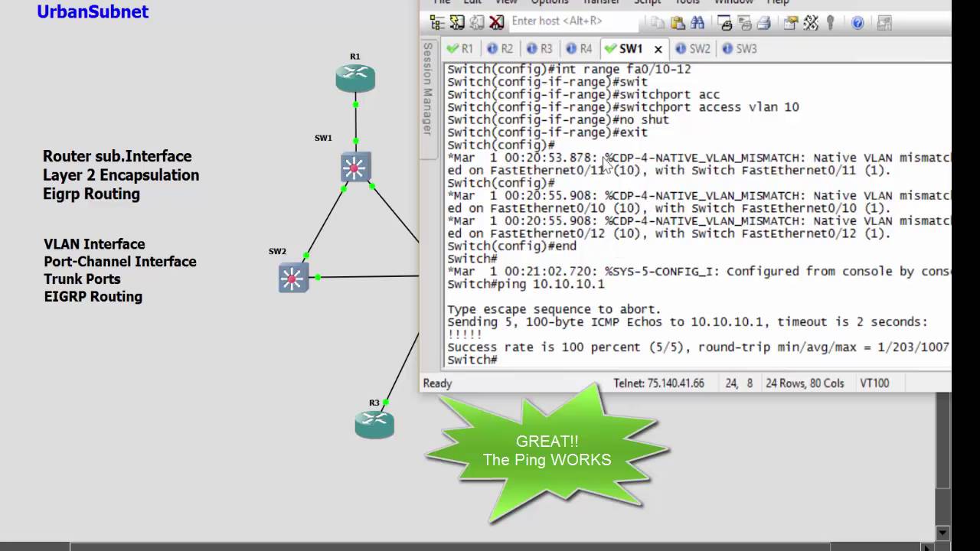Open Global Options tools icon
The width and height of the screenshot is (980, 551).
pyautogui.click(x=811, y=23)
